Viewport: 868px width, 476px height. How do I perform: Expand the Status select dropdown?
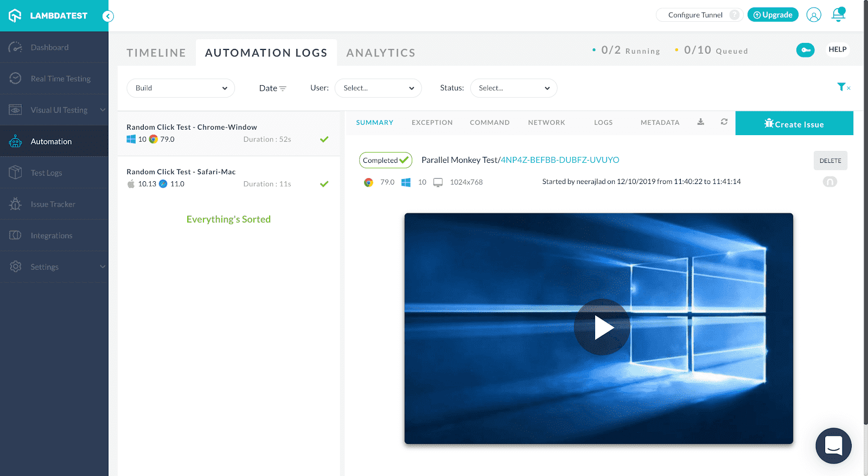[x=513, y=88]
